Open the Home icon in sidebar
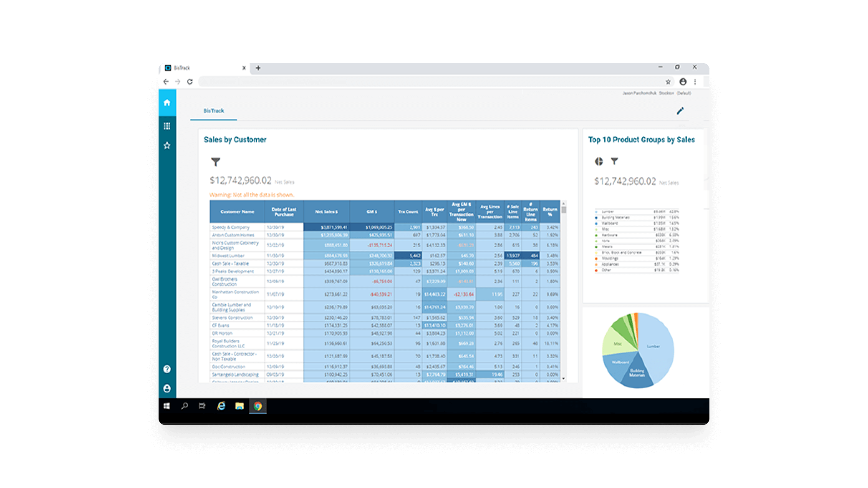The width and height of the screenshot is (868, 488). (167, 103)
